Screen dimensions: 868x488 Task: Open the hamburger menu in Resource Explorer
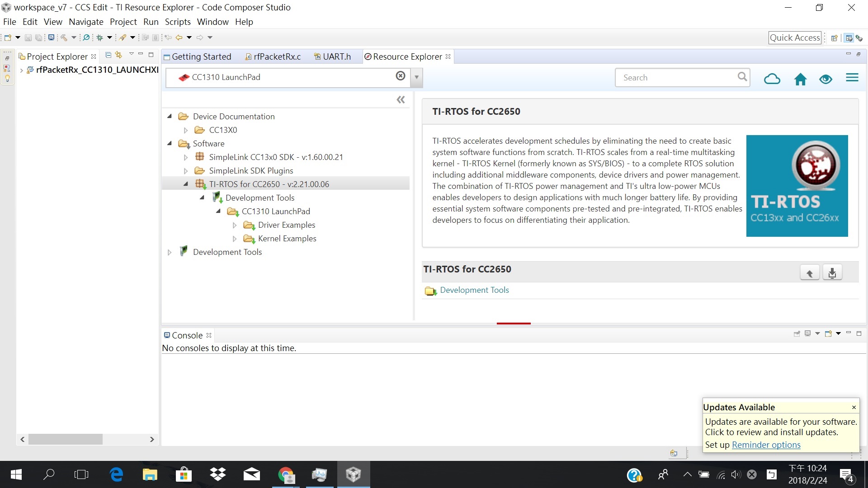[852, 78]
